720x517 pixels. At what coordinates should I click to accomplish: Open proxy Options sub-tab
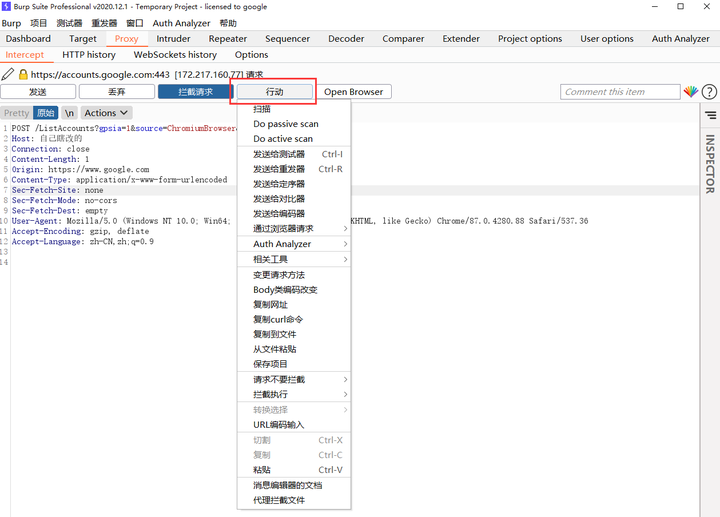(251, 55)
